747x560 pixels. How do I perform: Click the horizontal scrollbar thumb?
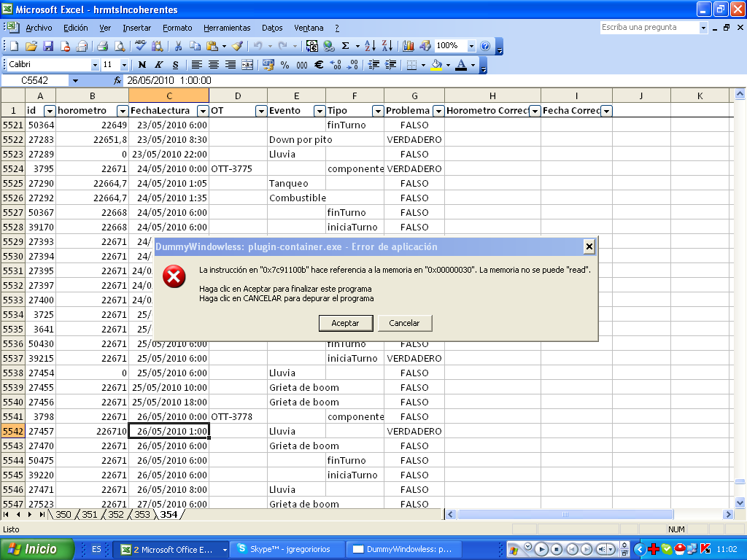[565, 515]
